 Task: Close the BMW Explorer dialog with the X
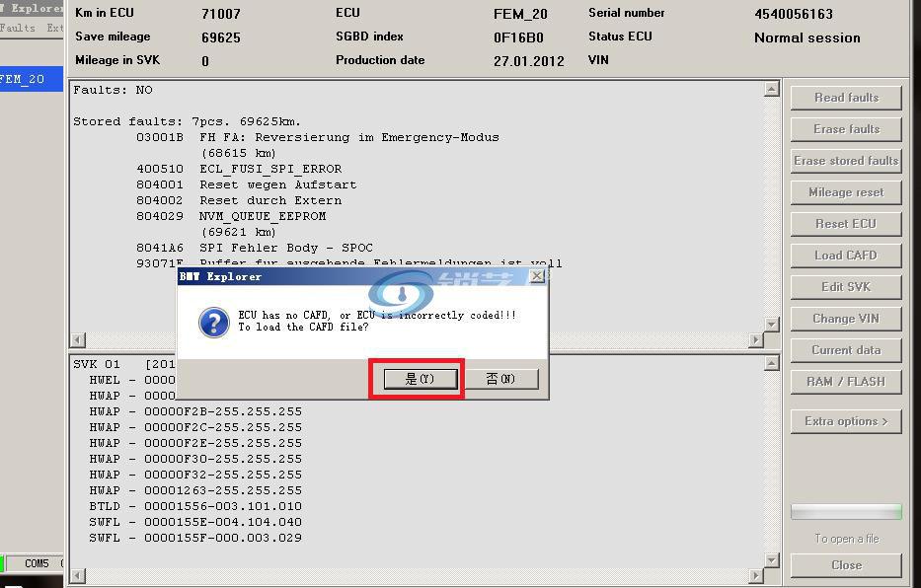point(537,276)
